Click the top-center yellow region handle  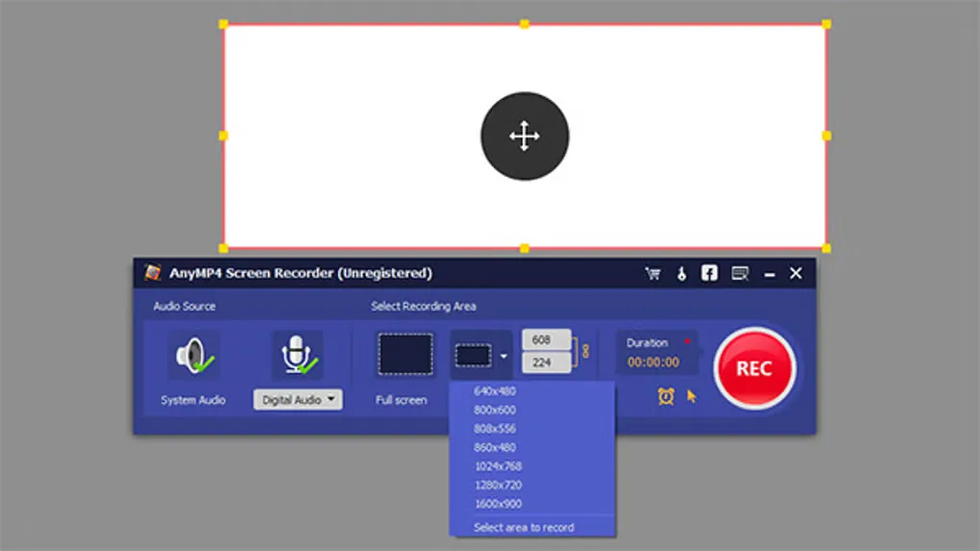click(525, 24)
